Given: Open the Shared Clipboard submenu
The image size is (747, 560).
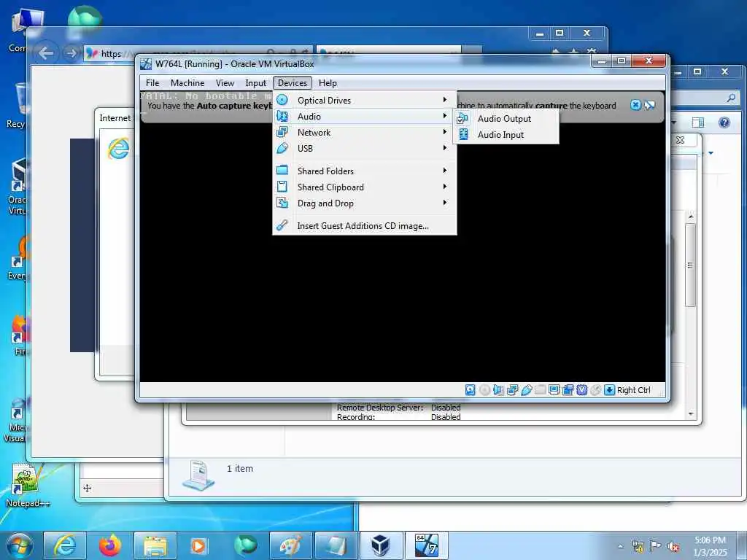Looking at the screenshot, I should pyautogui.click(x=365, y=187).
